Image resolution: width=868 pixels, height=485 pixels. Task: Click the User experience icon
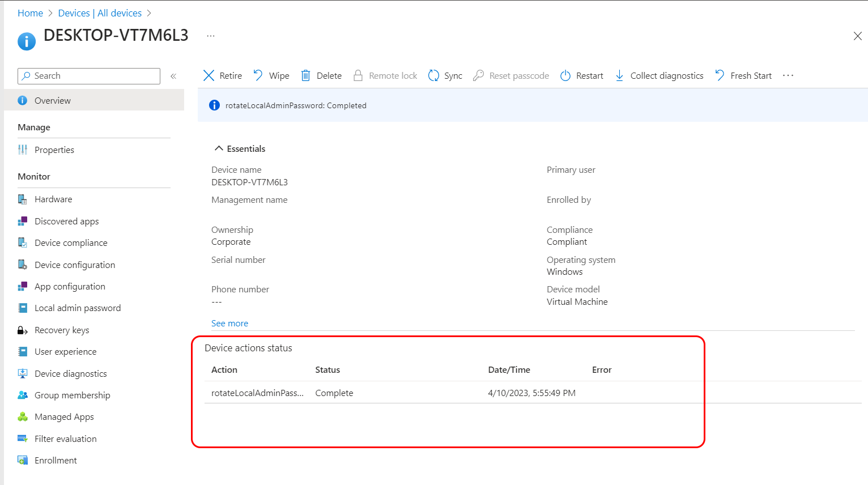pos(23,351)
